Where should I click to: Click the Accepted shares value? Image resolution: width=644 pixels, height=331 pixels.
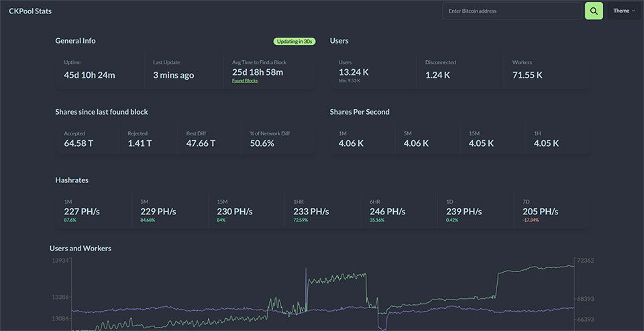pyautogui.click(x=79, y=143)
